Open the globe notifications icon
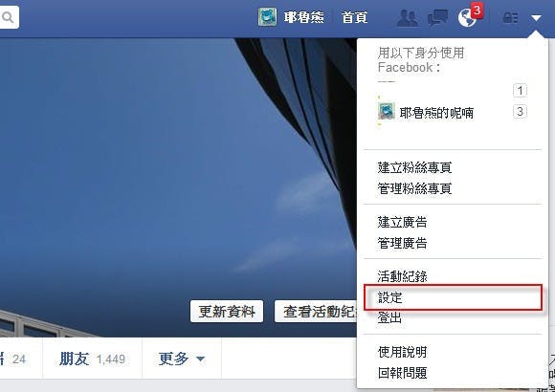The width and height of the screenshot is (555, 392). click(467, 18)
